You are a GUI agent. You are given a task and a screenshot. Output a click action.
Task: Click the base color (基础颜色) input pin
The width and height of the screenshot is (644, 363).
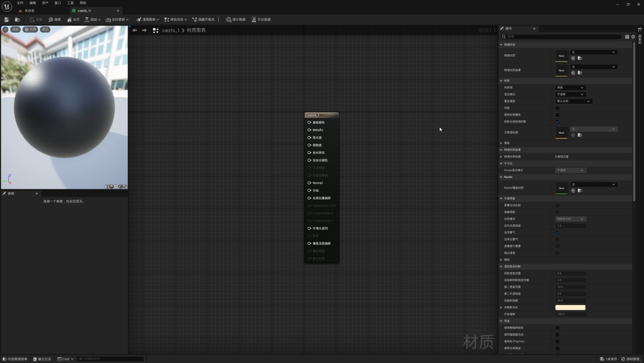pos(309,122)
